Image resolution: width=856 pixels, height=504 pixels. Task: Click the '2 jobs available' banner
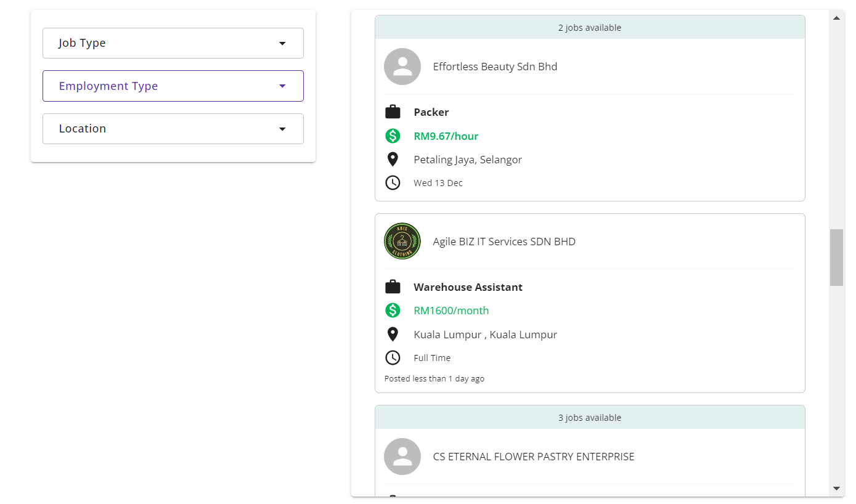coord(590,28)
